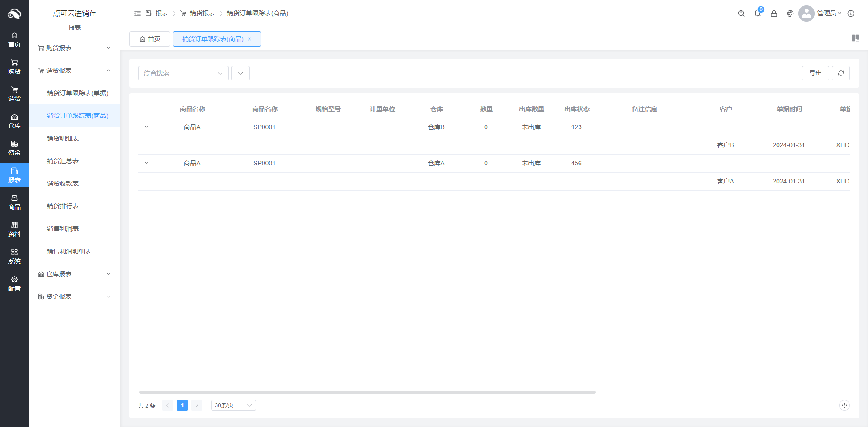Go to page 1 in pagination
Image resolution: width=868 pixels, height=427 pixels.
(182, 405)
